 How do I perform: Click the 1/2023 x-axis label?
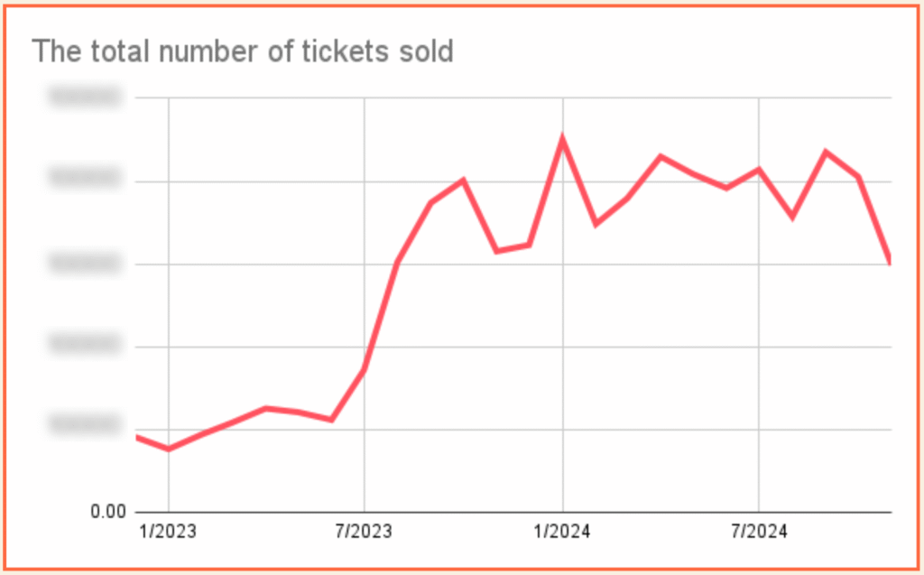169,531
